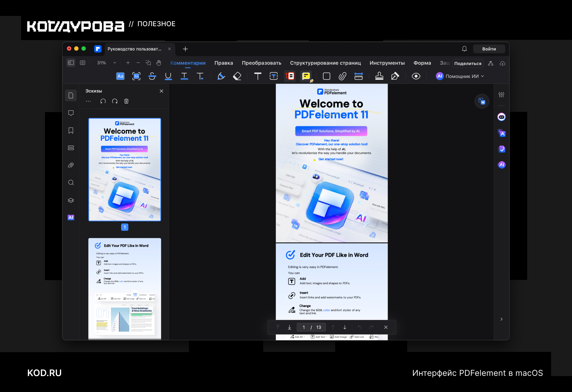Switch to the Правка tab
Viewport: 572px width, 392px height.
coord(224,63)
